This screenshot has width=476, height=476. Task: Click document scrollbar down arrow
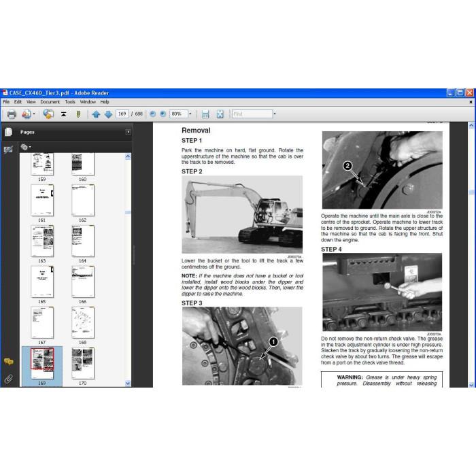(x=471, y=384)
